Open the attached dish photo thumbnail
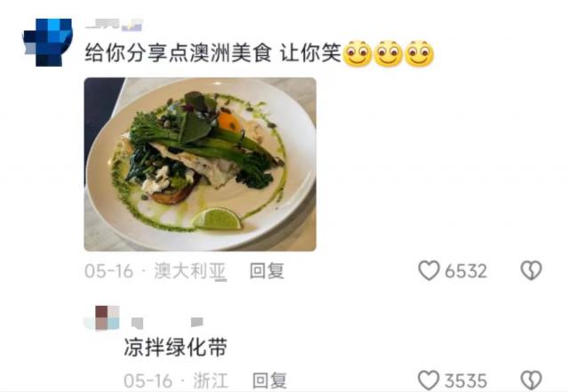 pos(200,164)
